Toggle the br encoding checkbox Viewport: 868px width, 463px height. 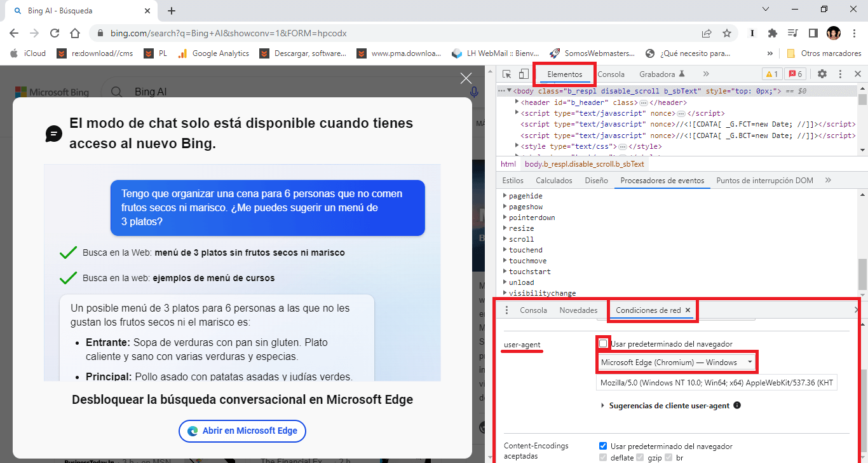click(x=669, y=458)
